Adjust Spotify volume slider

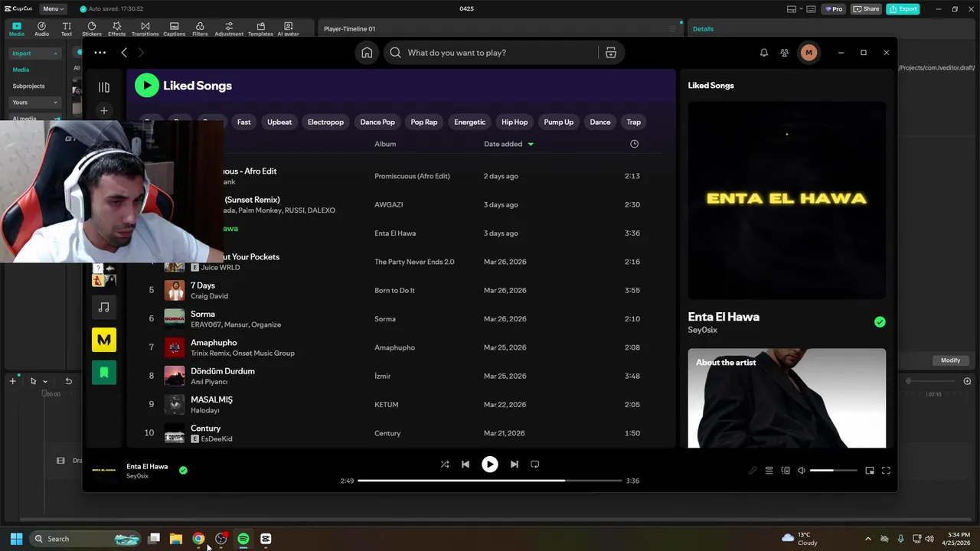pyautogui.click(x=833, y=471)
